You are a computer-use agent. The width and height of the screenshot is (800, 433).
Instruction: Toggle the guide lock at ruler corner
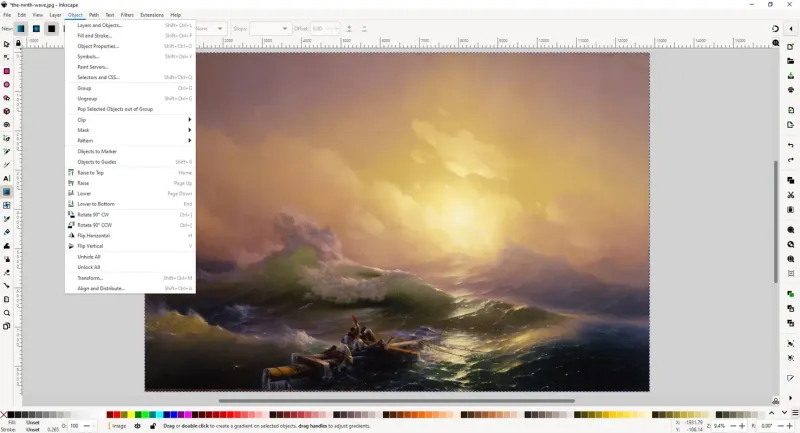tap(18, 44)
